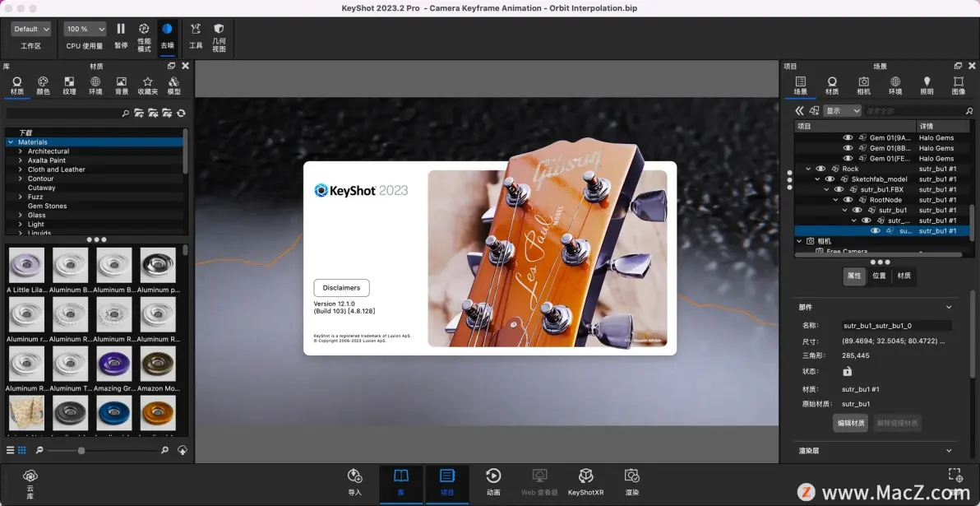Switch to project 相机 camera tab
This screenshot has width=980, height=506.
pos(864,86)
